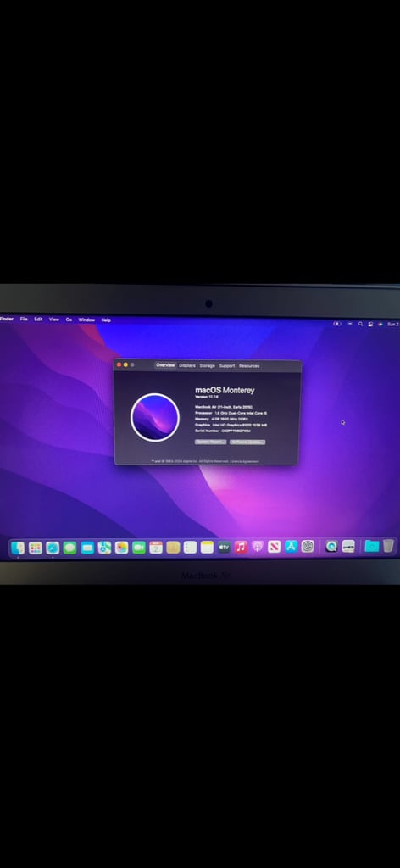Click the System Report button

(x=211, y=442)
